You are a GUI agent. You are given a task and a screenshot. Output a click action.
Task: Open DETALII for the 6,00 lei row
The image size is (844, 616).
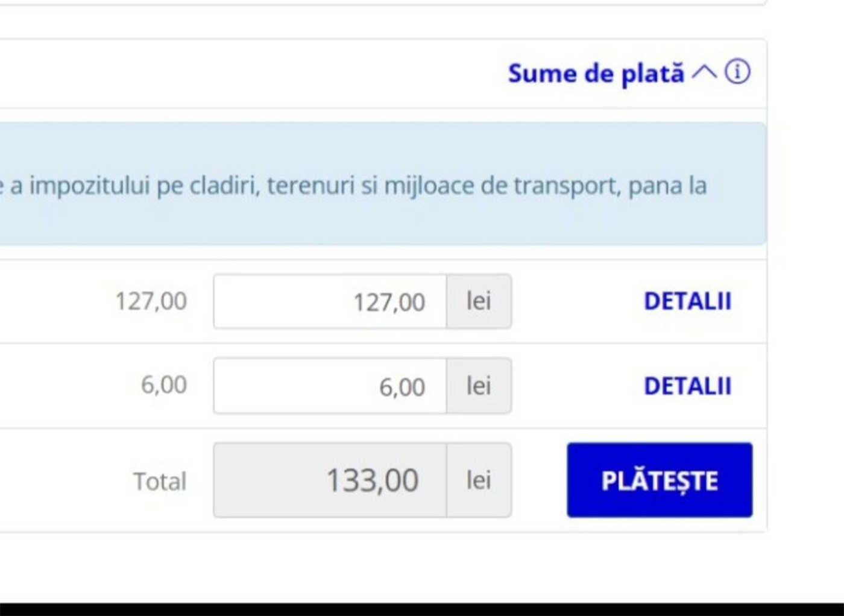(687, 386)
